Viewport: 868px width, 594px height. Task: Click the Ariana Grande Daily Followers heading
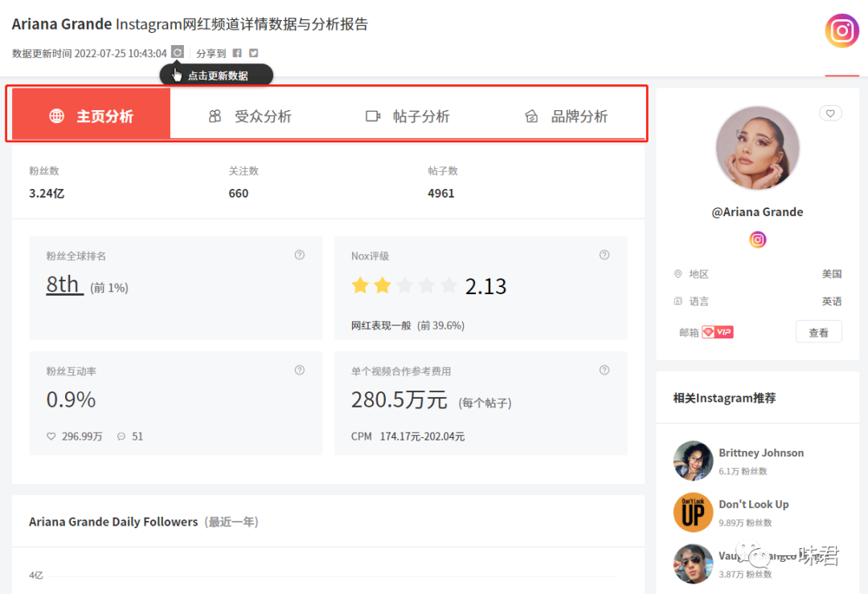113,522
